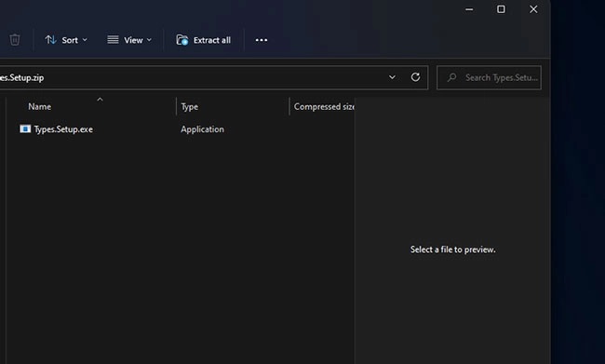Open the three-dot See more menu
Screen dimensions: 605x364
pyautogui.click(x=262, y=40)
